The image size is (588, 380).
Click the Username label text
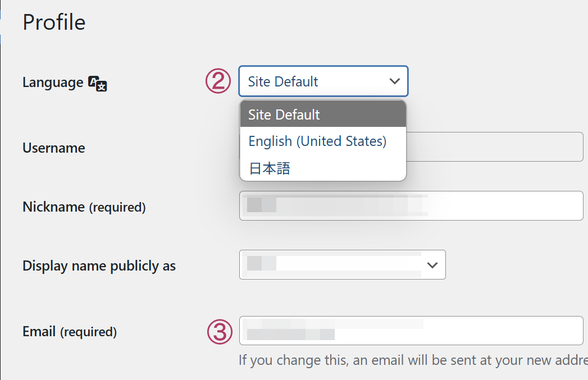tap(53, 148)
